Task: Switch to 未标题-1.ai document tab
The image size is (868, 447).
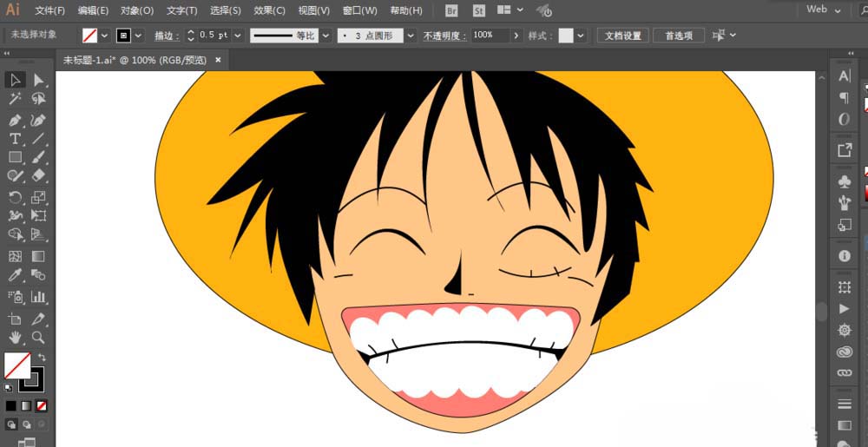Action: click(135, 60)
